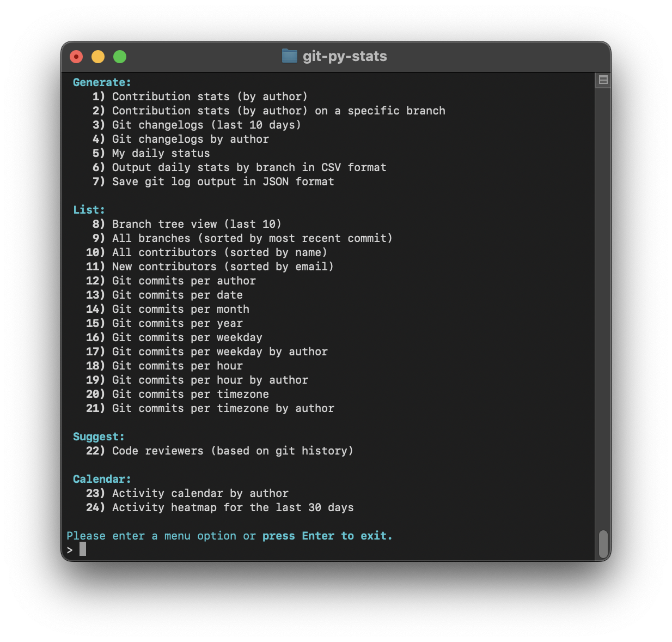
Task: Click the split-pane icon at top right
Action: tap(603, 80)
